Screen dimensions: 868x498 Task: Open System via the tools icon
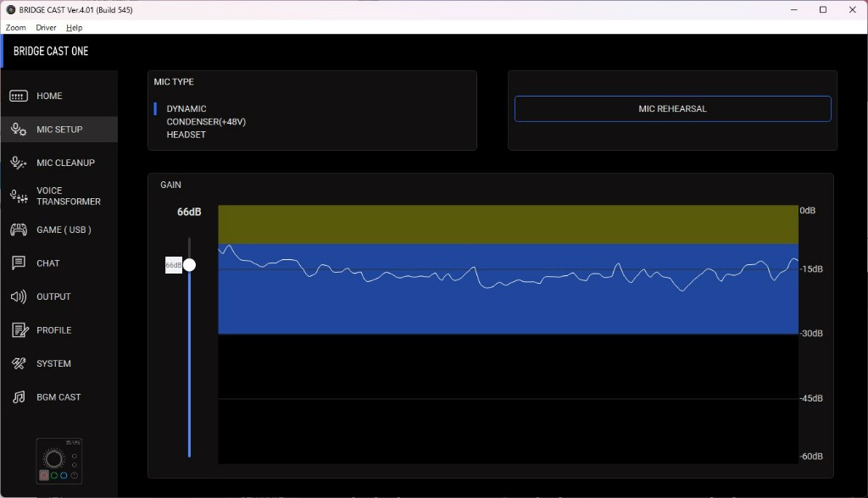[19, 363]
